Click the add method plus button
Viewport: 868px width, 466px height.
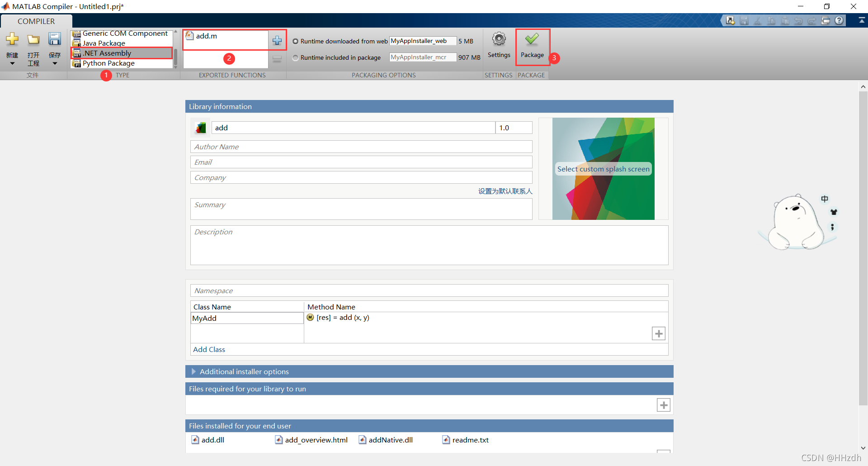tap(658, 333)
